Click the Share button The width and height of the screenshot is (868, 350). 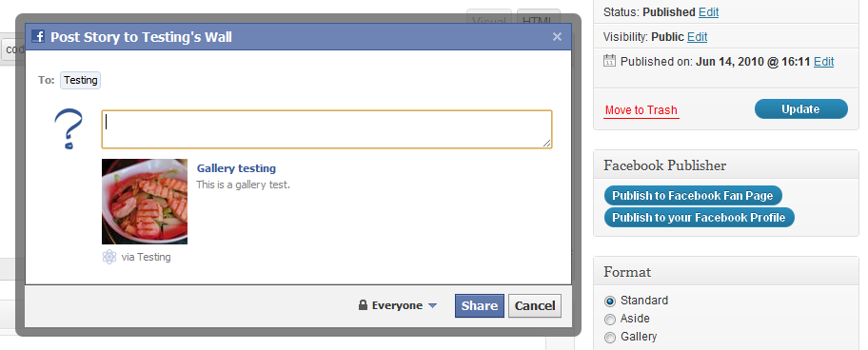pos(480,305)
